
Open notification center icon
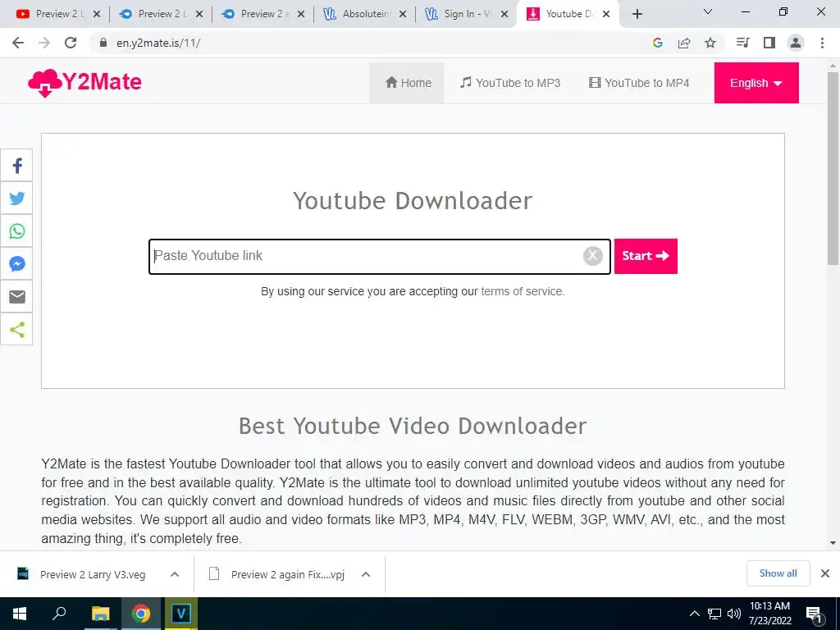pyautogui.click(x=814, y=614)
